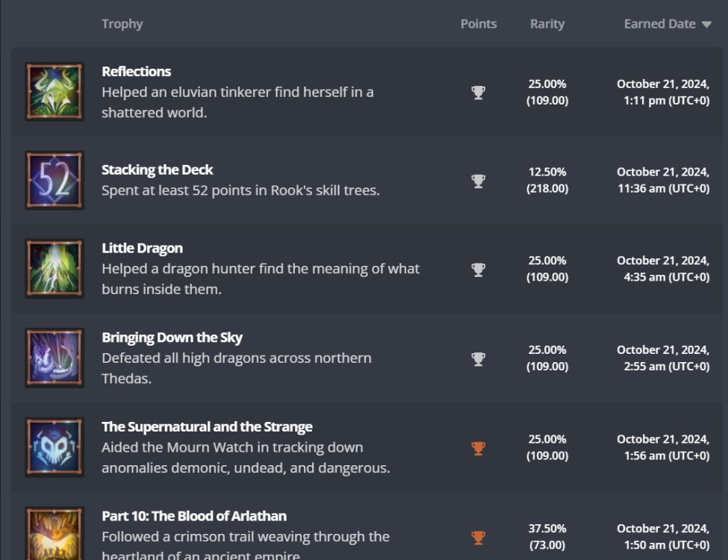Click Part 10: The Blood of Arlathan title
Screen dimensions: 728x560
pyautogui.click(x=194, y=516)
